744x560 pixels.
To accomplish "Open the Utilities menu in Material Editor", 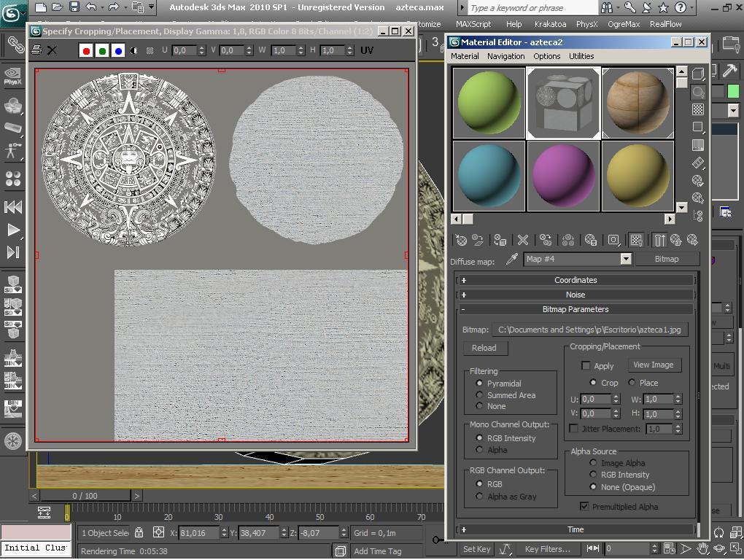I will [x=581, y=56].
